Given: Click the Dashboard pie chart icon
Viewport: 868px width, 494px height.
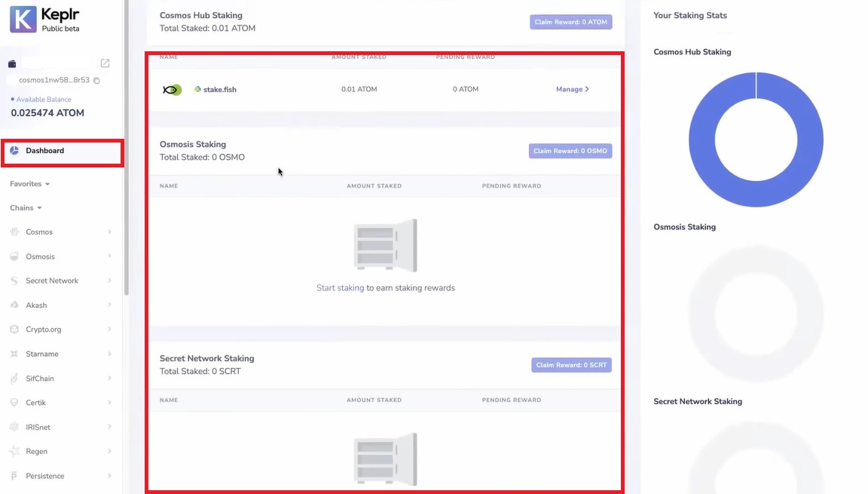Looking at the screenshot, I should point(14,151).
